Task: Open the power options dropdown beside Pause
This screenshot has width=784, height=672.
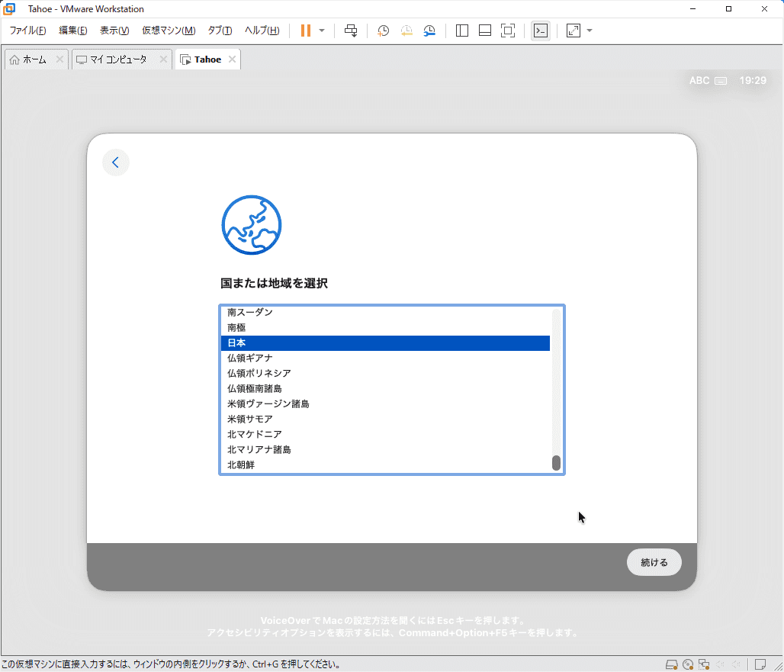Action: (x=322, y=31)
